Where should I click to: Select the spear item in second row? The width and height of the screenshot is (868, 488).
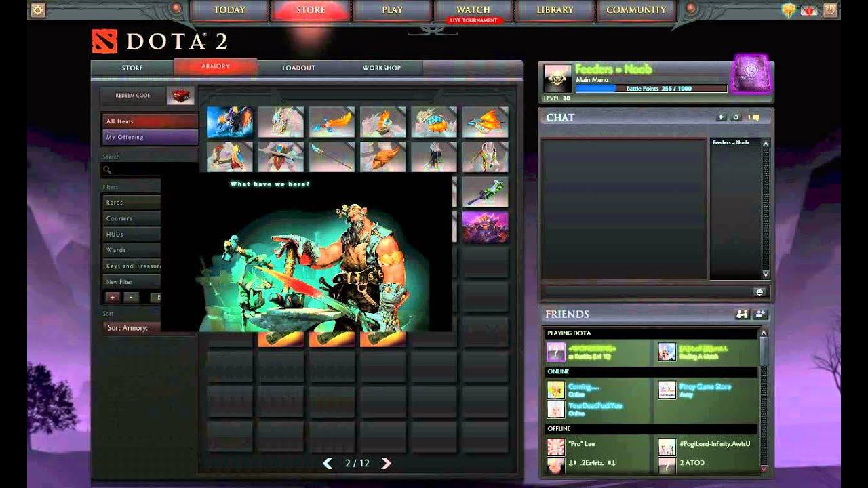point(332,157)
